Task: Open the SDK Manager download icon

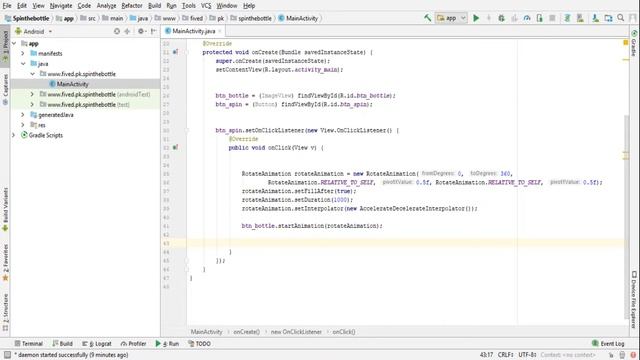Action: pos(596,18)
